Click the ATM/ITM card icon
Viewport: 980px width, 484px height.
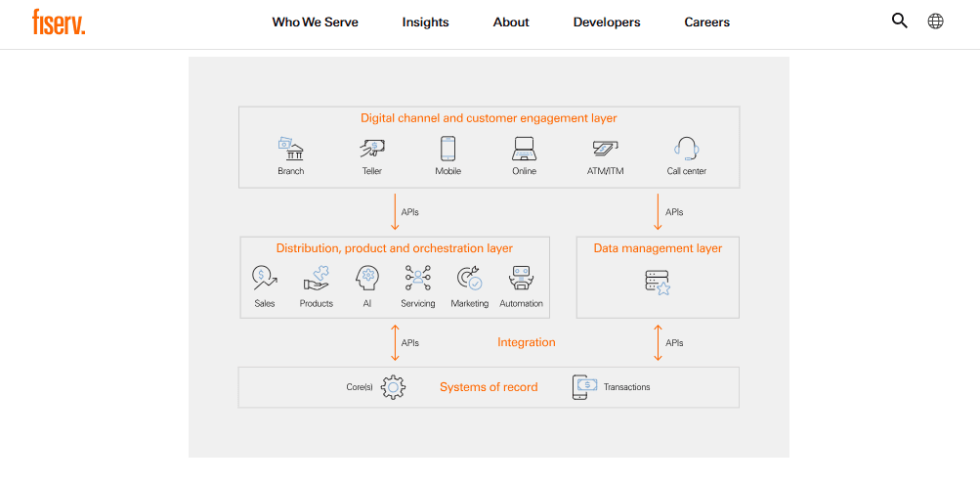605,149
